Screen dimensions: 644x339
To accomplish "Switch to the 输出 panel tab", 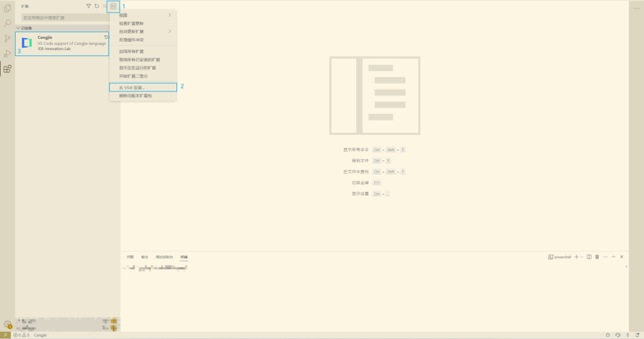I will coord(144,257).
